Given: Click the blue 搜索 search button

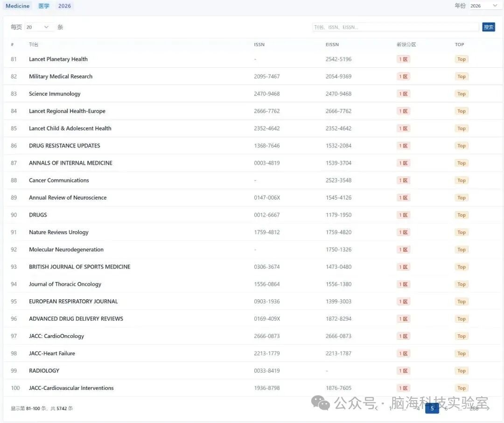Looking at the screenshot, I should tap(489, 28).
